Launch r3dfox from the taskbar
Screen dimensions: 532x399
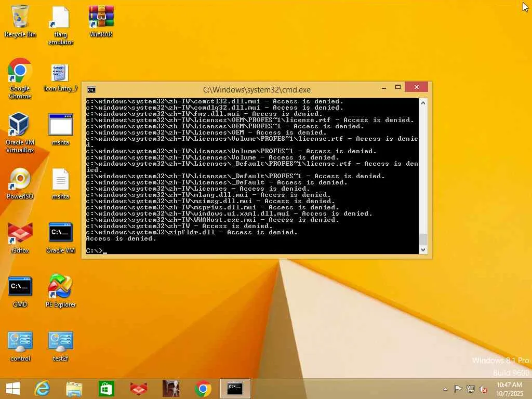click(x=139, y=389)
